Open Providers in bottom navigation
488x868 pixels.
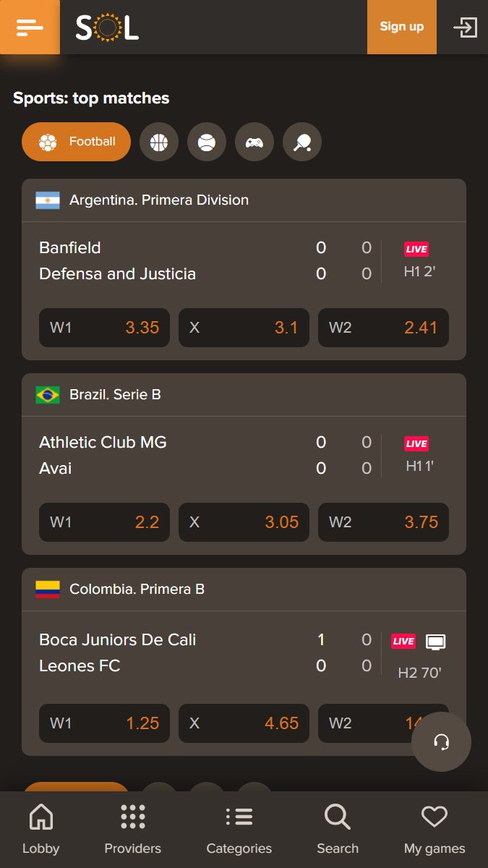click(x=133, y=830)
